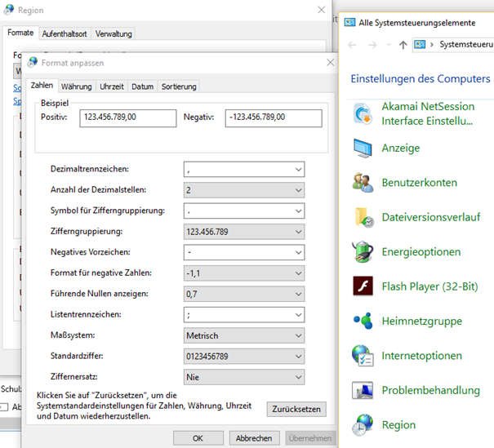This screenshot has height=448, width=494.
Task: Confirm with the OK button
Action: tap(197, 437)
